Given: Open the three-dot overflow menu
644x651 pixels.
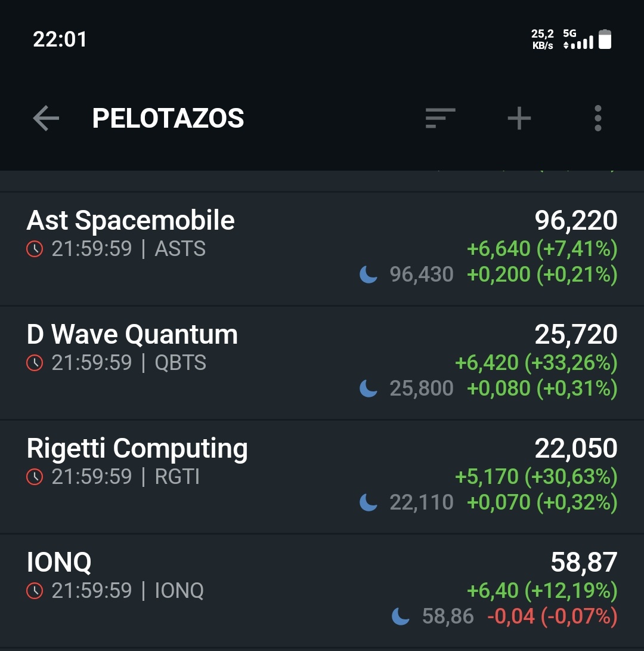Looking at the screenshot, I should tap(598, 118).
